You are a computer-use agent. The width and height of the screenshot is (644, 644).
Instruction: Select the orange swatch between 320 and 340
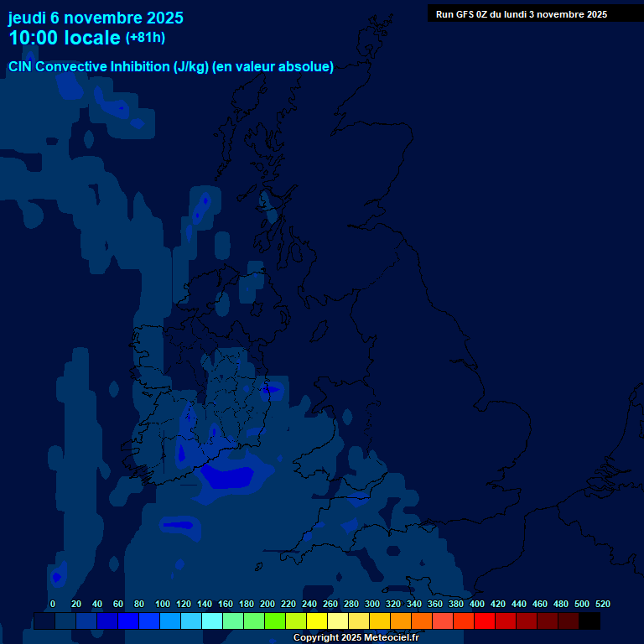tap(401, 621)
